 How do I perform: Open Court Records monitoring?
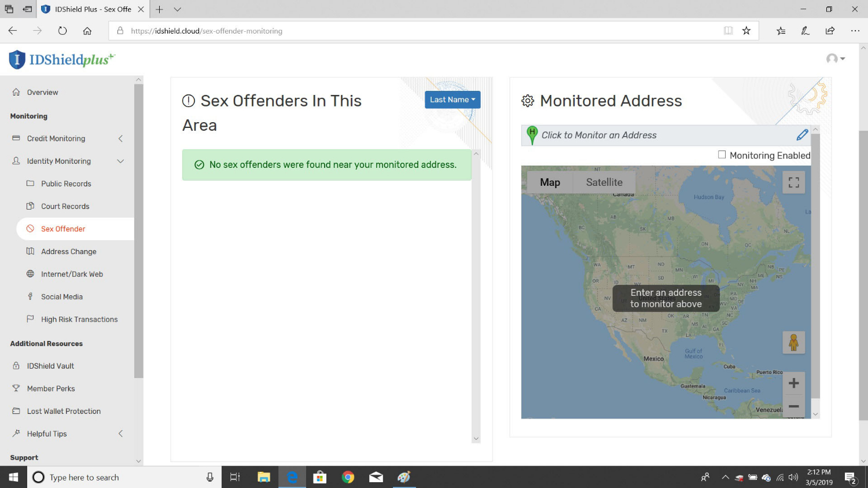tap(65, 206)
